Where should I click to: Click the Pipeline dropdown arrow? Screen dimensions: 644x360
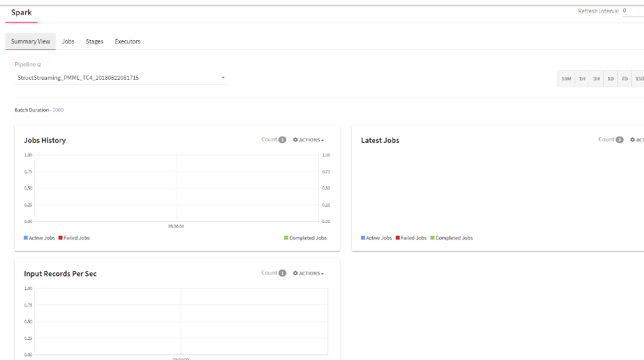223,77
